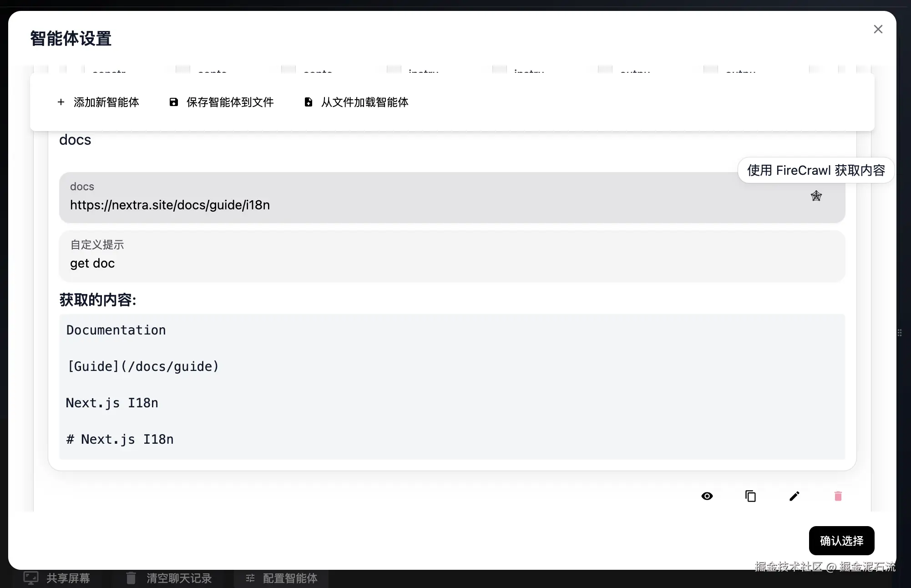The width and height of the screenshot is (911, 588).
Task: Click into the 自定义提示 field
Action: point(410,263)
